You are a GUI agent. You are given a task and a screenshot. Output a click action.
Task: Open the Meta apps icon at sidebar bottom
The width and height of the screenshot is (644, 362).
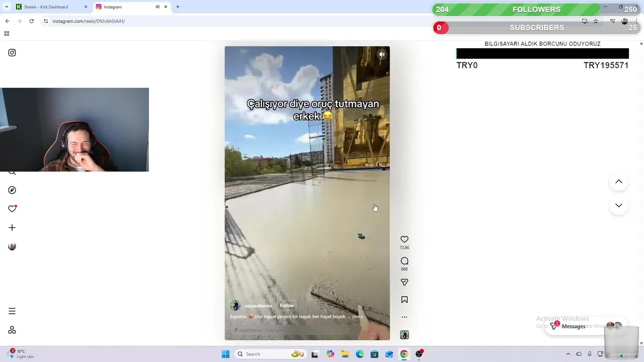click(12, 330)
